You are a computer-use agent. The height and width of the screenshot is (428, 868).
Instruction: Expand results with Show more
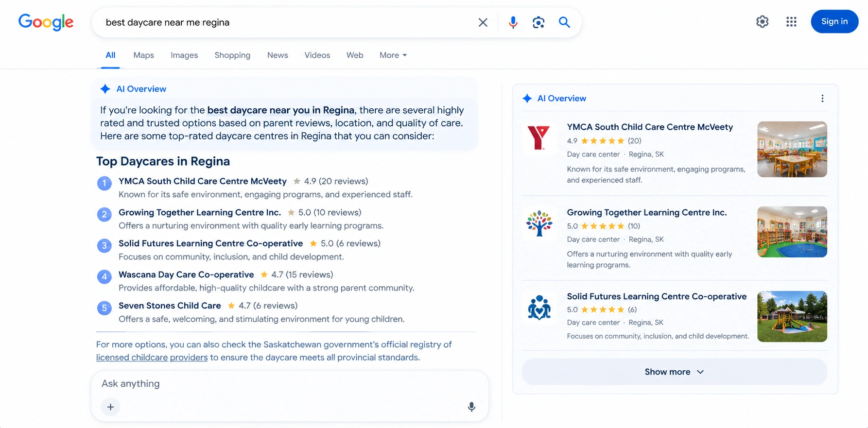coord(674,372)
